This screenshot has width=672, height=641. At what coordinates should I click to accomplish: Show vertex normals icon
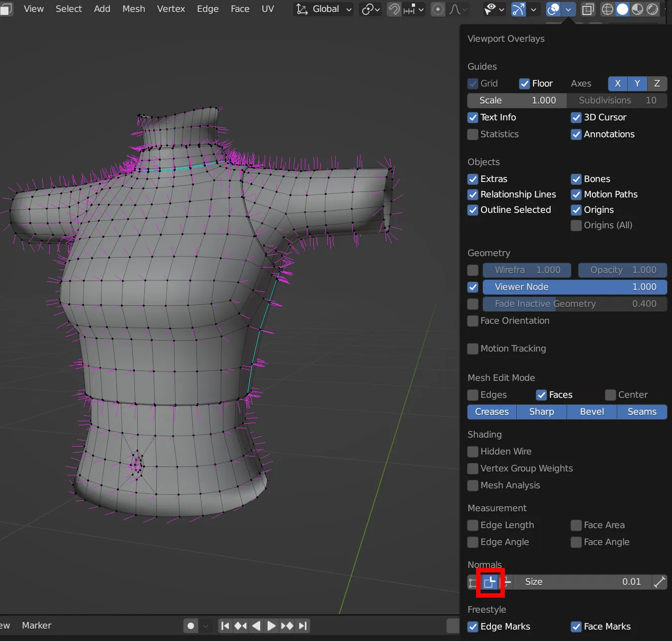click(x=473, y=582)
